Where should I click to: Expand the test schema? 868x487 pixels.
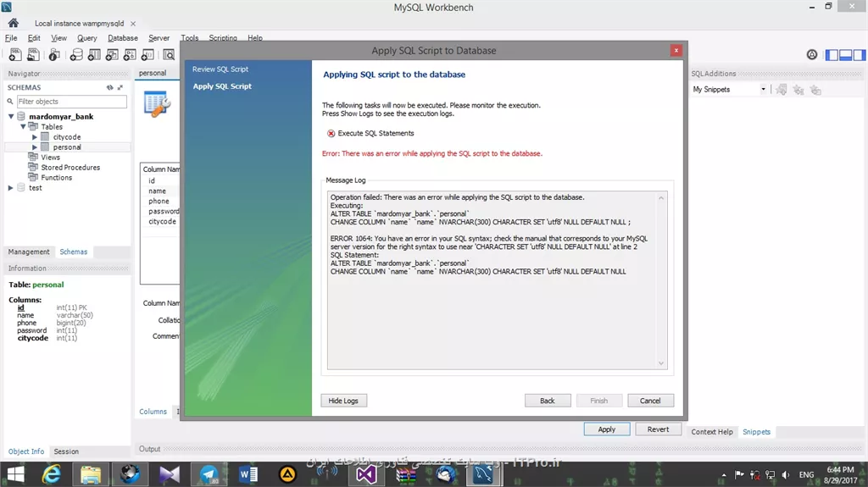pyautogui.click(x=10, y=188)
